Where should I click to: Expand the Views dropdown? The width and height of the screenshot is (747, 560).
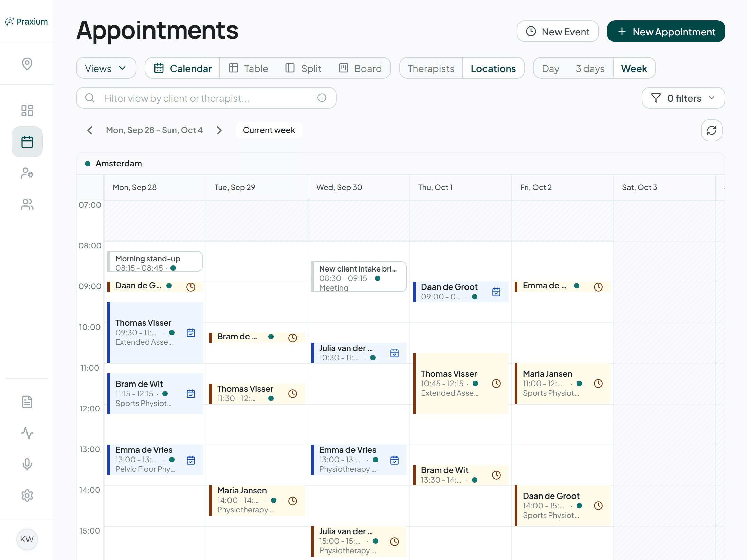tap(106, 68)
